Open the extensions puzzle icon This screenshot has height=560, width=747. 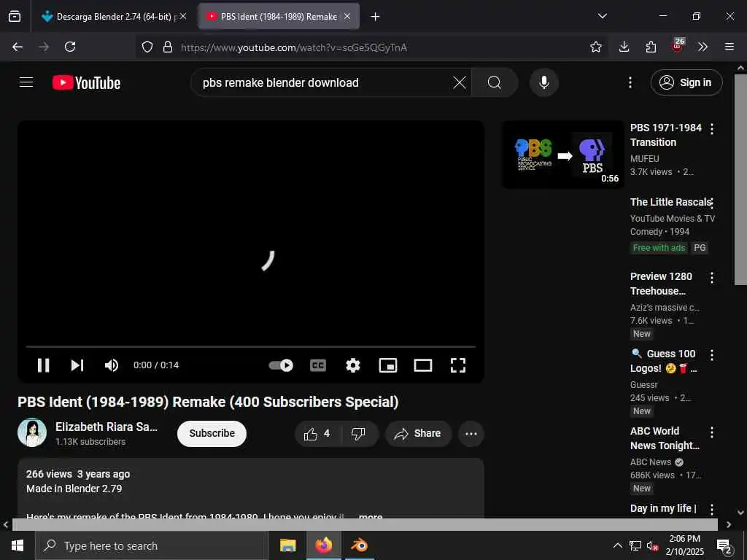(x=651, y=47)
